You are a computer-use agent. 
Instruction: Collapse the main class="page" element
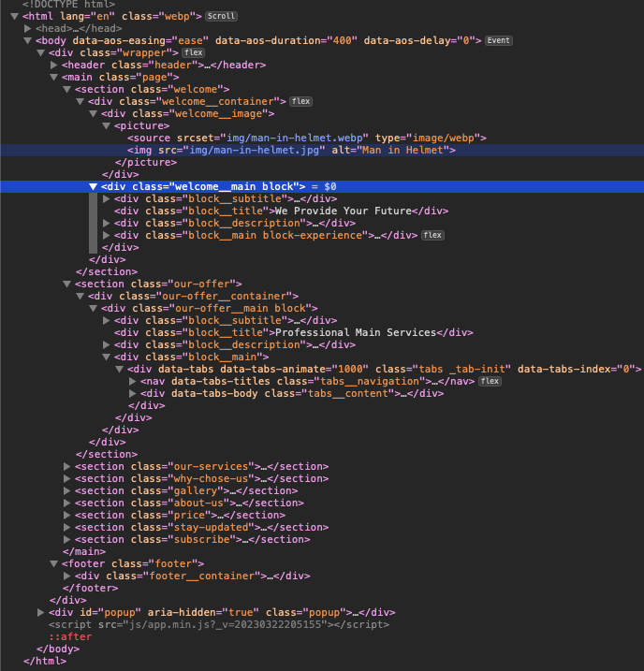point(54,77)
